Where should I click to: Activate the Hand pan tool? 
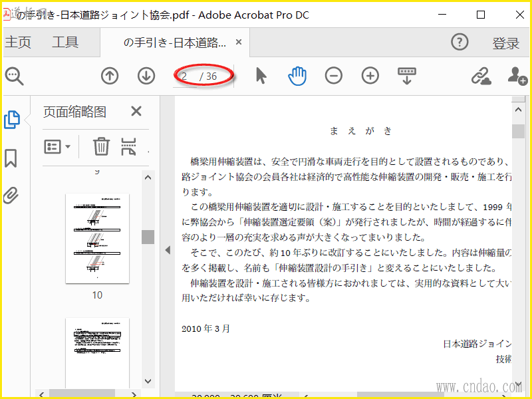click(297, 76)
